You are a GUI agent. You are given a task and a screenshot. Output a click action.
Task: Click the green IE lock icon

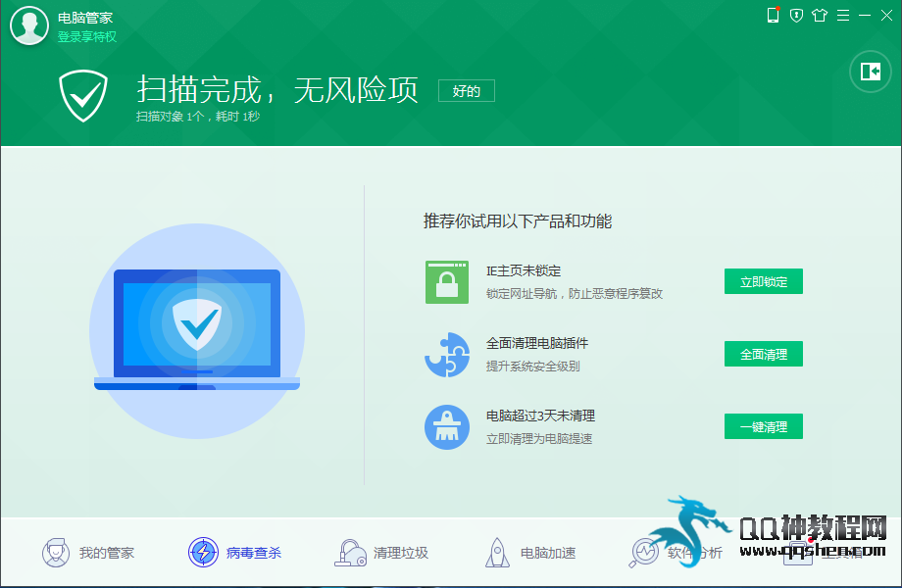tap(447, 281)
